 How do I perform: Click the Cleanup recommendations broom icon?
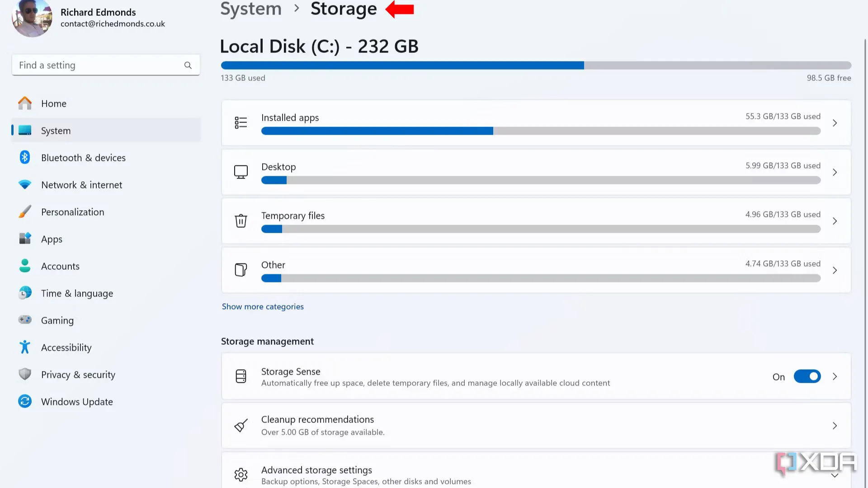click(241, 426)
